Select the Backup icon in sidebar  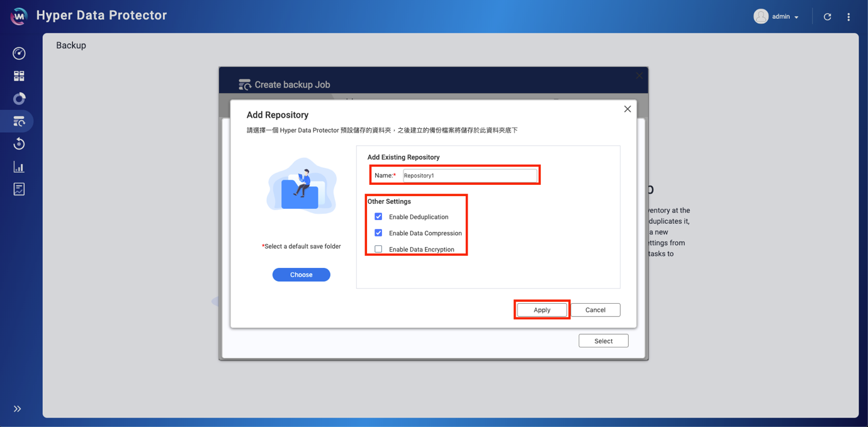pos(19,121)
